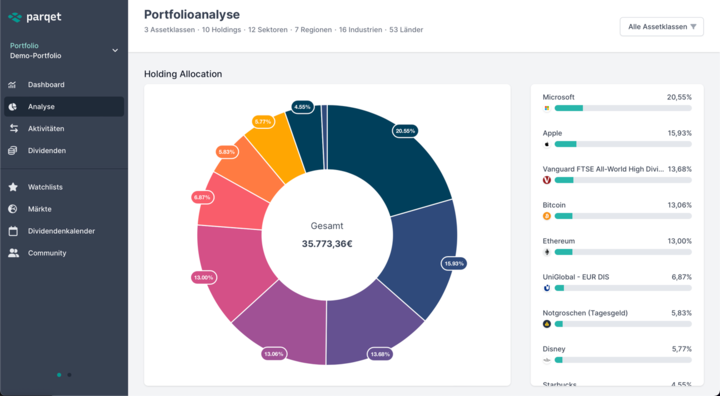The width and height of the screenshot is (720, 396).
Task: Click the filter funnel icon
Action: pyautogui.click(x=693, y=27)
